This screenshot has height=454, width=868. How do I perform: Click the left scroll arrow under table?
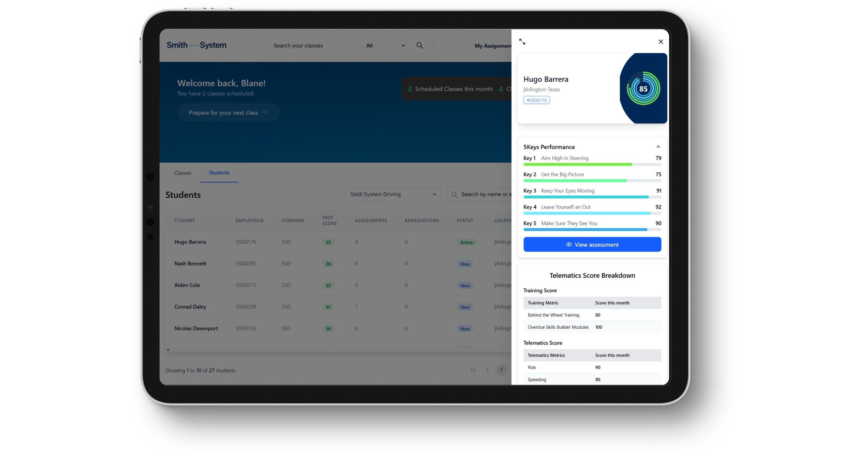pos(168,350)
